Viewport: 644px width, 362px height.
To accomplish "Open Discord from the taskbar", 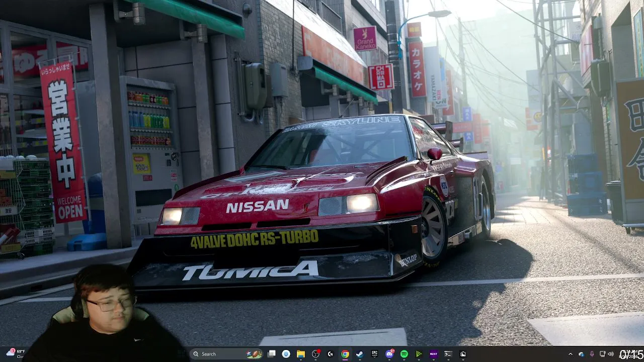I will pos(389,354).
